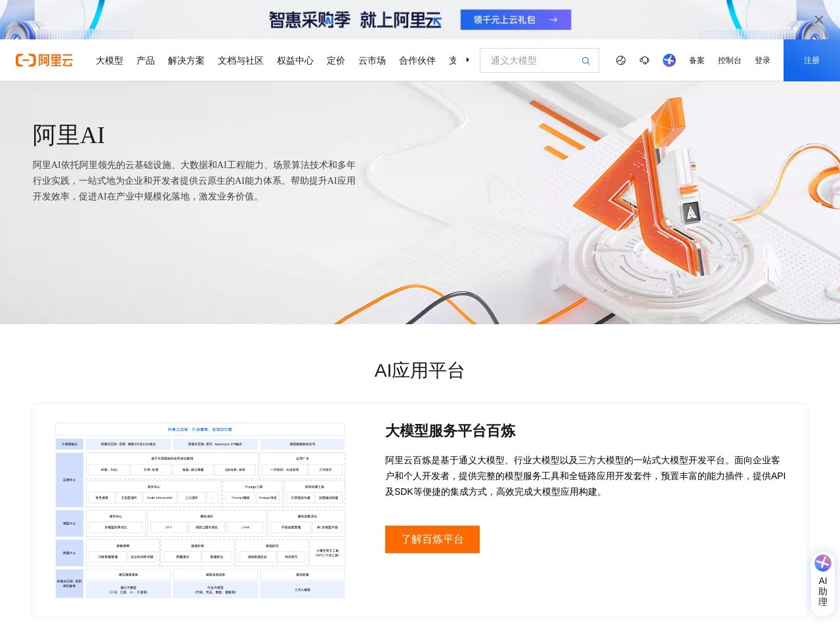The image size is (840, 630).
Task: Open the 大模型 menu
Action: click(x=110, y=60)
